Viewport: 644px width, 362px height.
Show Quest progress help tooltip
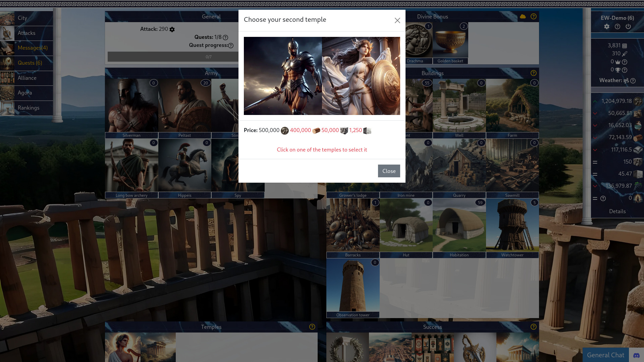pos(231,46)
